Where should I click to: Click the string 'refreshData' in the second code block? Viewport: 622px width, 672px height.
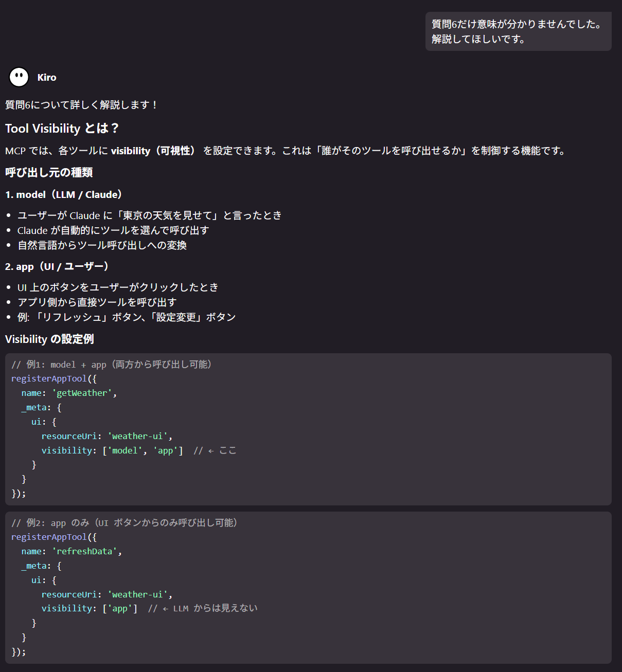tap(85, 551)
